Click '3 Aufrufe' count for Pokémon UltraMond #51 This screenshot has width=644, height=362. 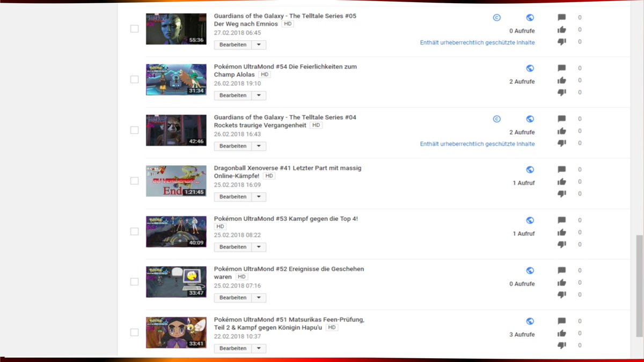(x=522, y=335)
